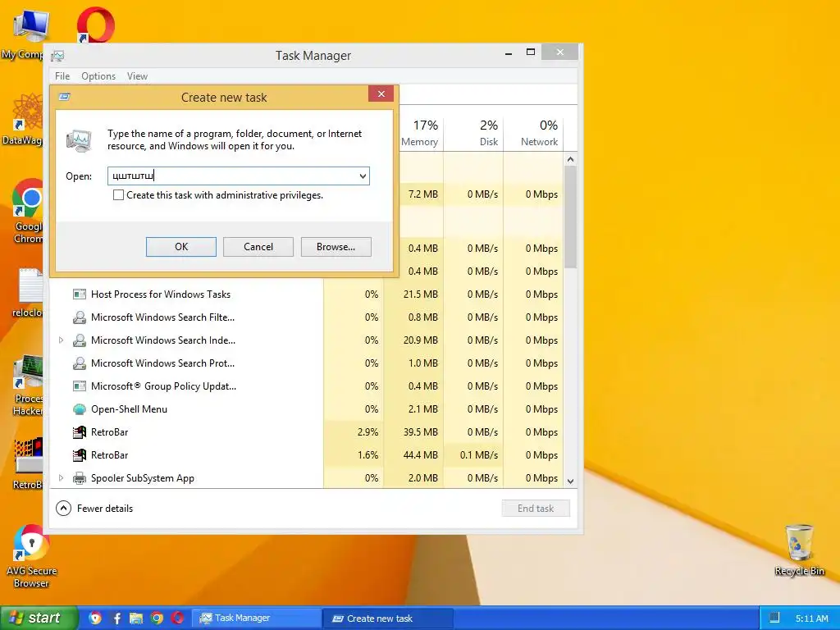840x630 pixels.
Task: Select Microsoft Windows Search Prot... row
Action: [308, 363]
